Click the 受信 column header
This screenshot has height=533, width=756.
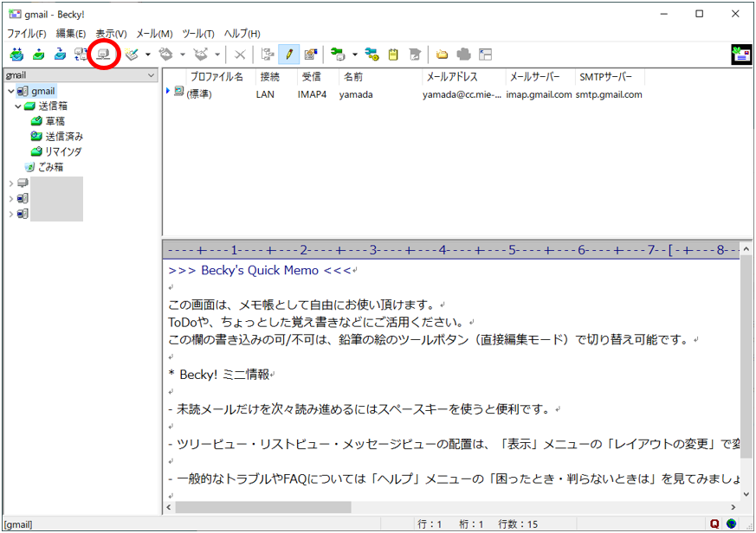click(x=318, y=77)
